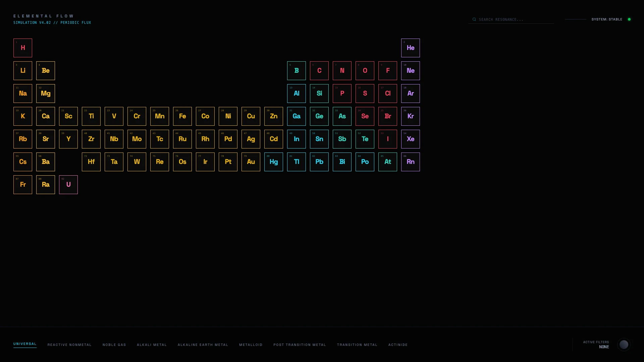
Task: Click the Gold (Au) element tile
Action: [251, 162]
